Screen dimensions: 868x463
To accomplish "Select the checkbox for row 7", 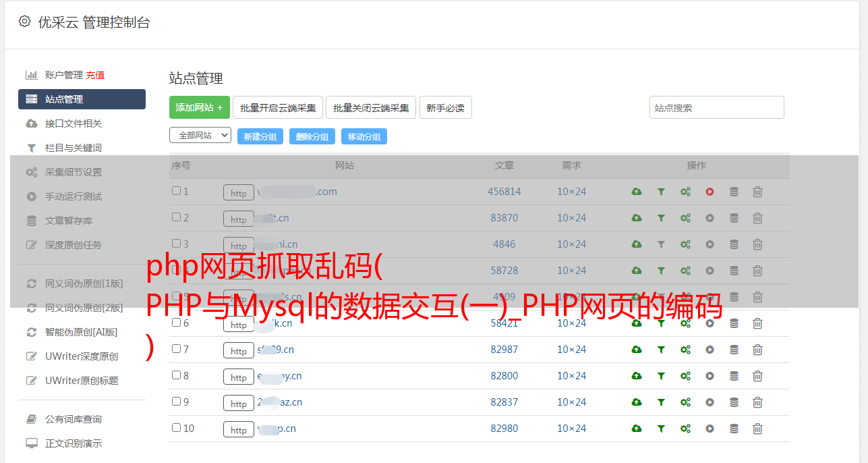I will [176, 349].
